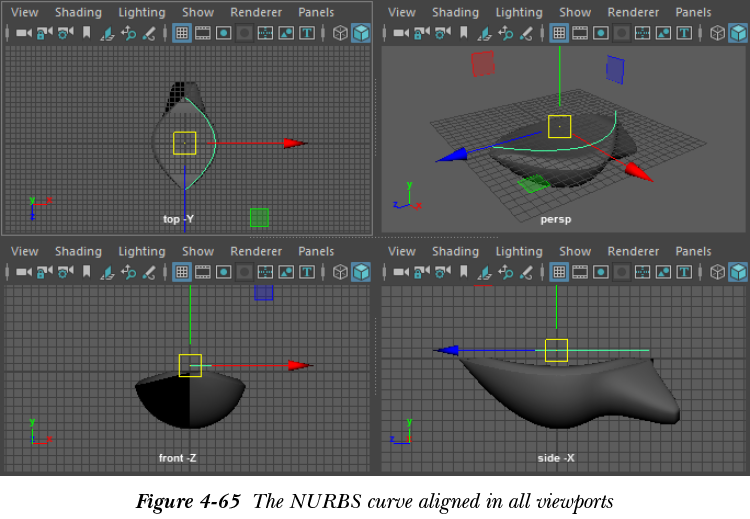Open Shading menu in top viewport
The height and width of the screenshot is (519, 750).
tap(78, 13)
